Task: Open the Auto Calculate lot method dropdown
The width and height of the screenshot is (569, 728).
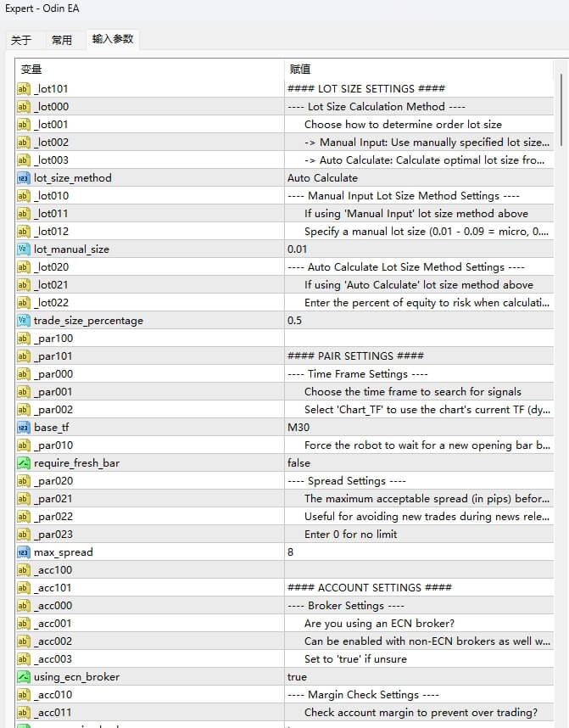Action: pos(322,178)
